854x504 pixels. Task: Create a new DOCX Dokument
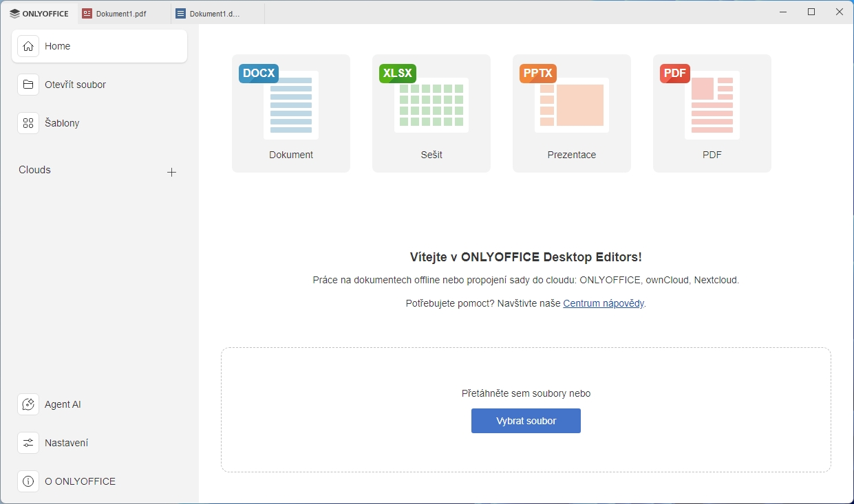point(291,113)
